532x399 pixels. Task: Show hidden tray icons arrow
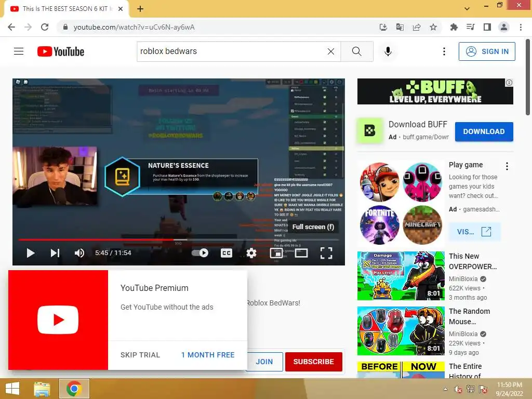coord(445,389)
